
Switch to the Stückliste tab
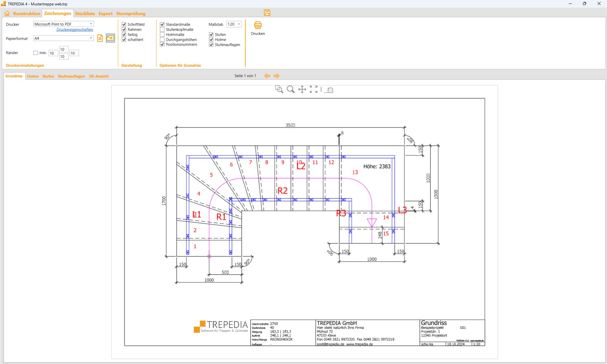(85, 14)
